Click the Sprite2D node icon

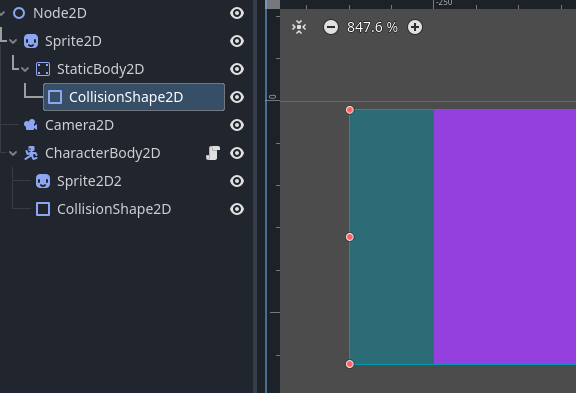[31, 41]
